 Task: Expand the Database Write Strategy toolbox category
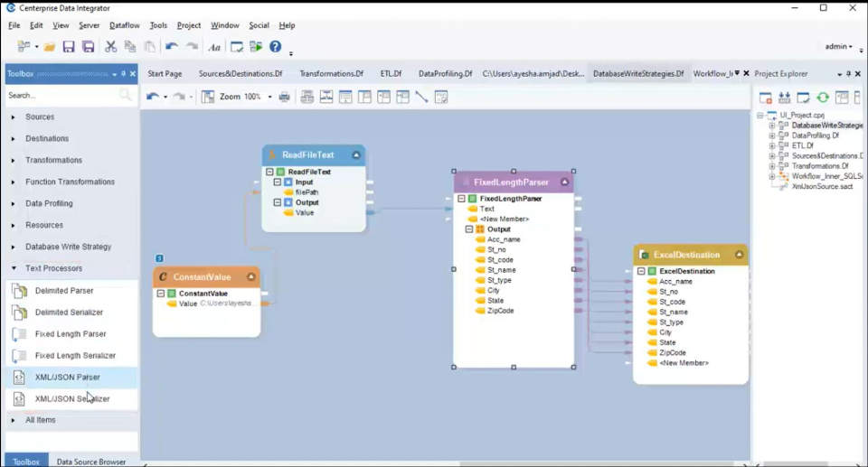[14, 247]
